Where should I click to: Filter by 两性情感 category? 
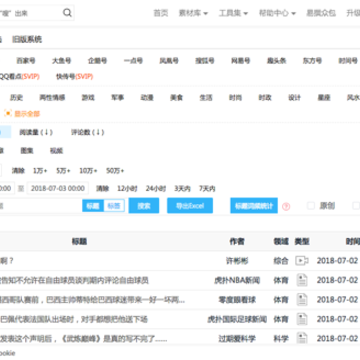coord(52,98)
